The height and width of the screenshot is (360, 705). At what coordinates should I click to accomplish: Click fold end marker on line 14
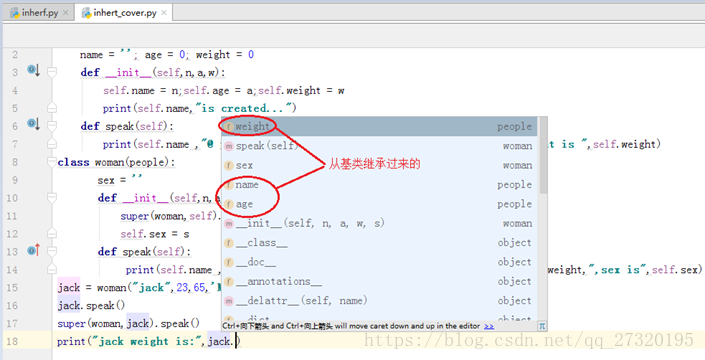point(52,269)
